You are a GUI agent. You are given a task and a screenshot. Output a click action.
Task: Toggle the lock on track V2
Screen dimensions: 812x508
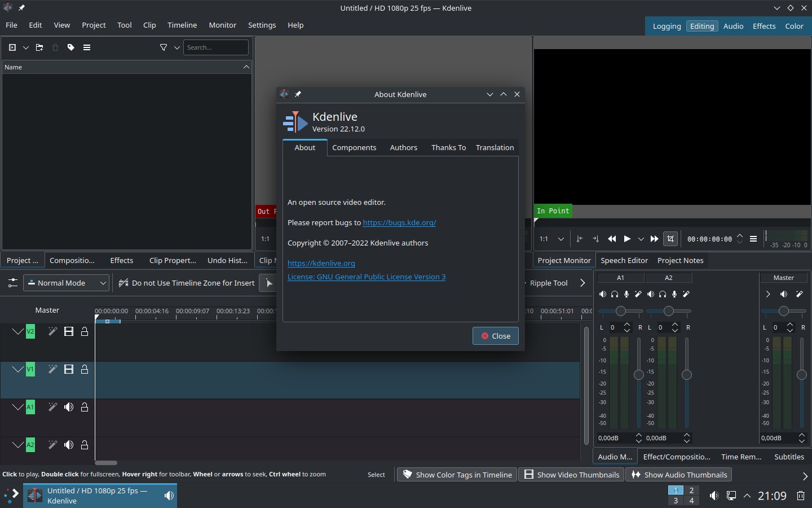[85, 331]
